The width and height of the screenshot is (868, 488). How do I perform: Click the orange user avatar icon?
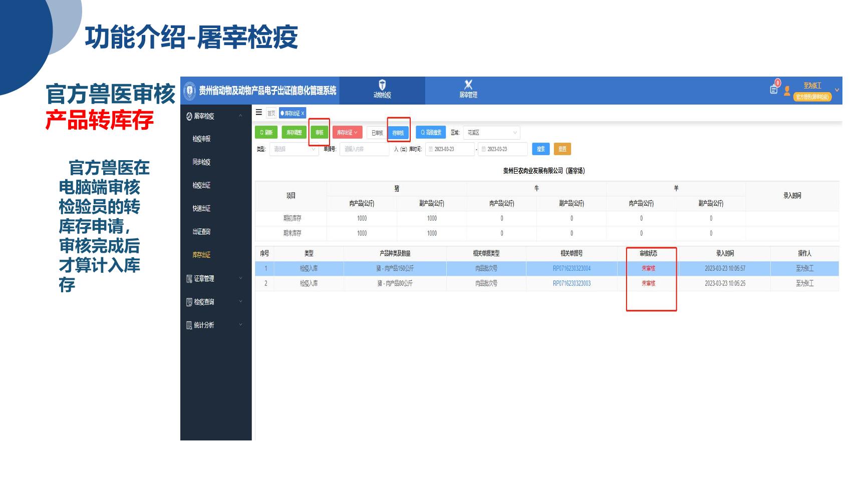(x=787, y=91)
